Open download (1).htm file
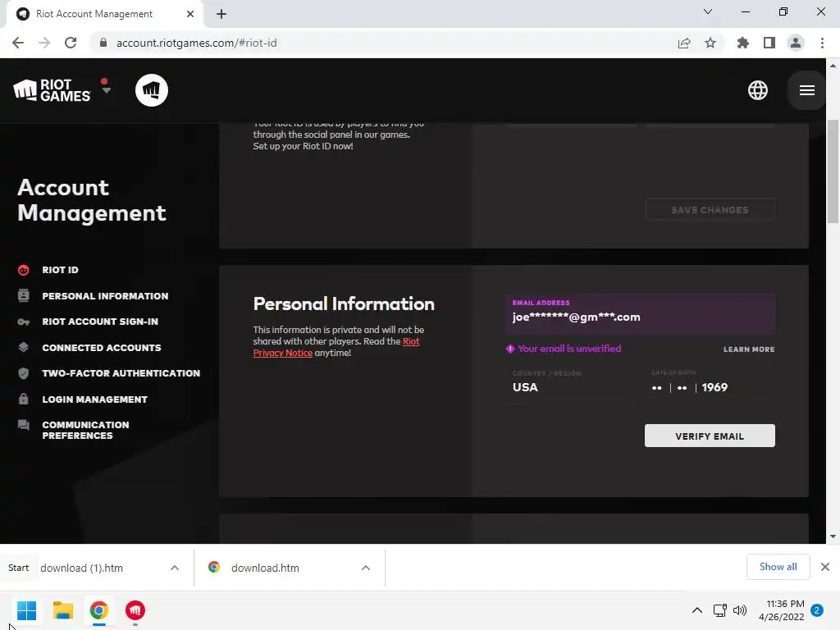The image size is (840, 630). click(x=81, y=568)
